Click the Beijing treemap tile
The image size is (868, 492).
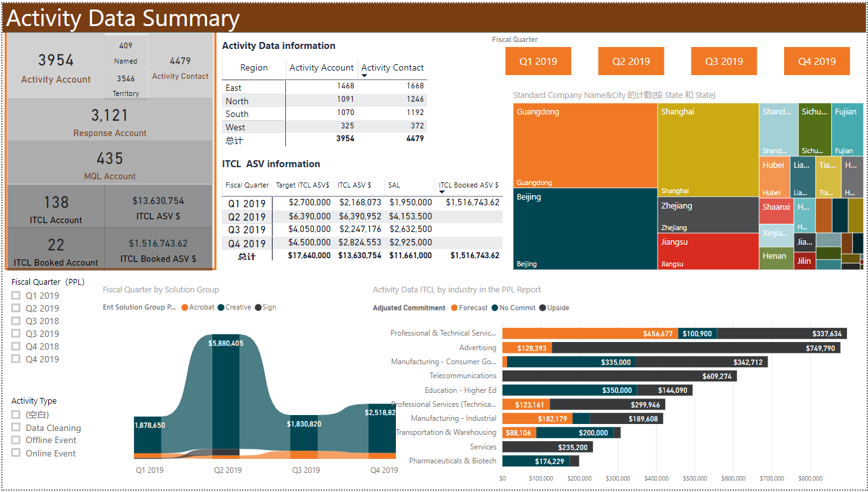585,229
